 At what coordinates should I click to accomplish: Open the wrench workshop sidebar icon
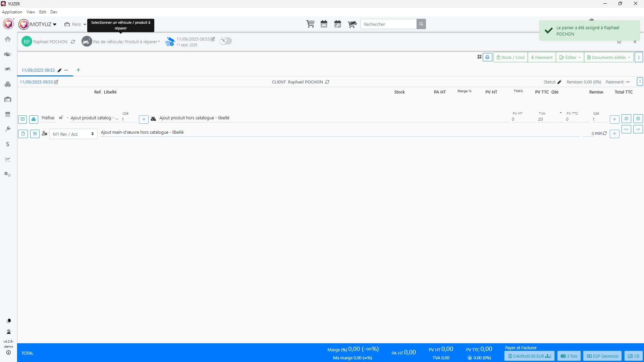click(8, 129)
